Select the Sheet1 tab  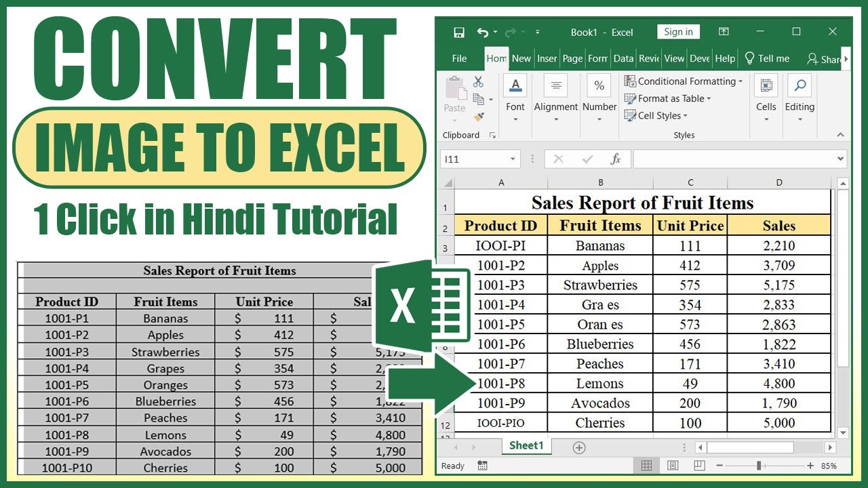point(527,446)
